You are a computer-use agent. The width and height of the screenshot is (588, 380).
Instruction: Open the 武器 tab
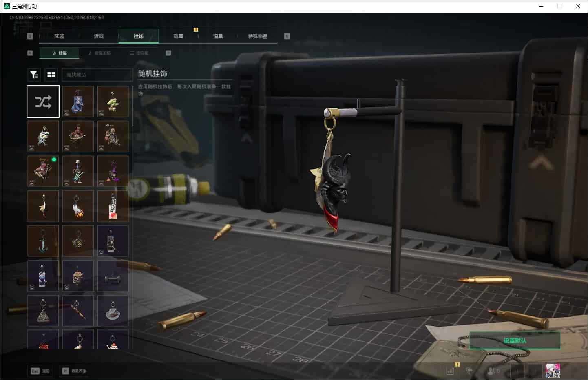pos(59,36)
